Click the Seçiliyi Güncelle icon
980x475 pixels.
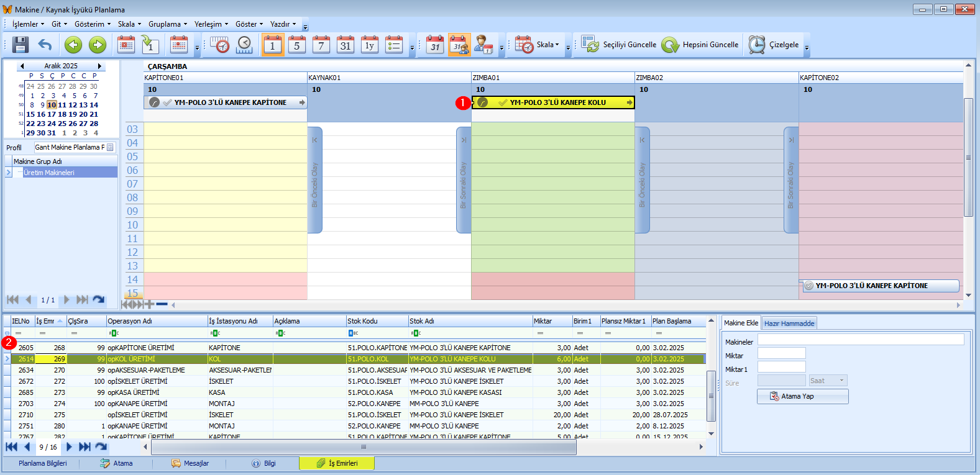pos(590,45)
